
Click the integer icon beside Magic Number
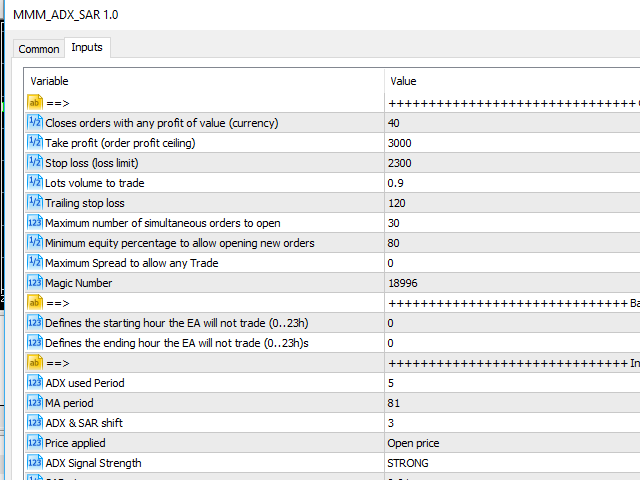tap(35, 283)
